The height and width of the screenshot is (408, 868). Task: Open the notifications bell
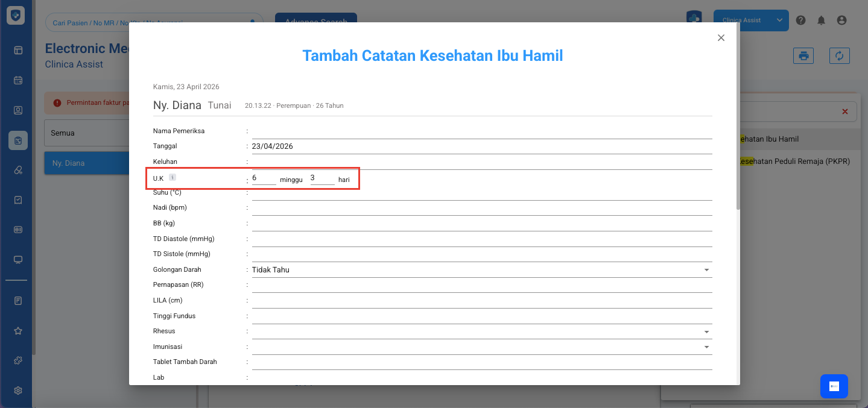coord(821,20)
